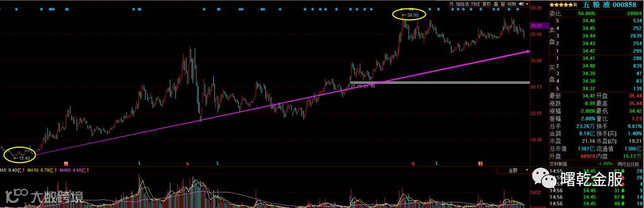This screenshot has width=644, height=208.
Task: Open the 复权 adjustment option
Action: (486, 4)
